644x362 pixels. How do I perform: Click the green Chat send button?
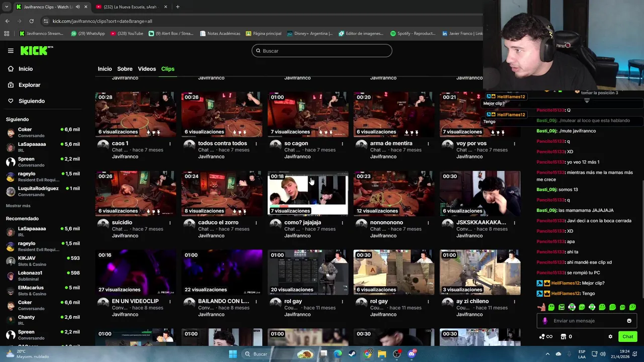tap(628, 336)
